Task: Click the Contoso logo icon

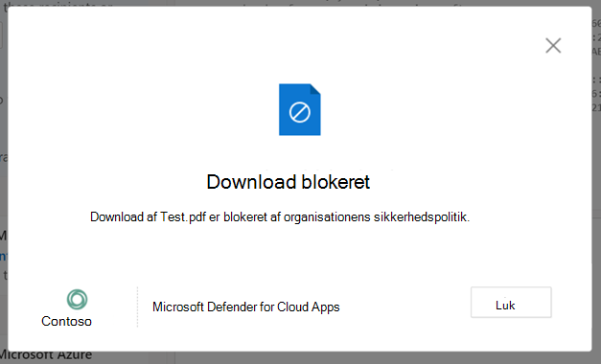Action: tap(77, 299)
